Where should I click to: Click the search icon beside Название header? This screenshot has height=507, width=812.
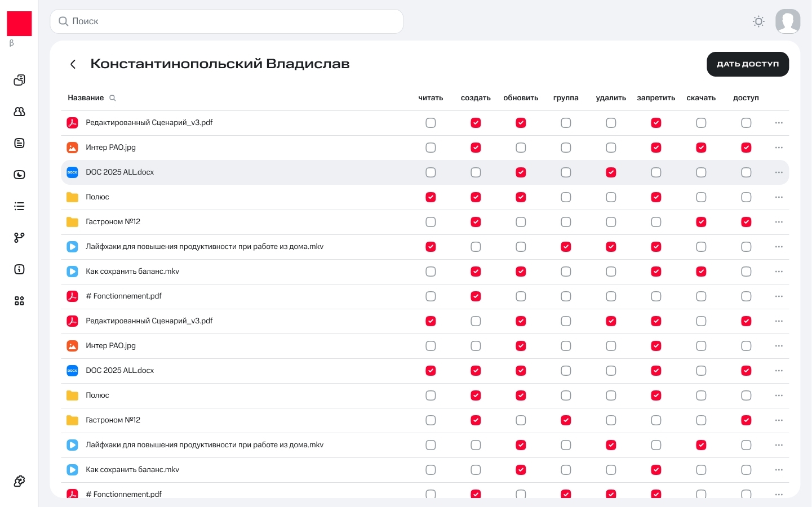[113, 98]
